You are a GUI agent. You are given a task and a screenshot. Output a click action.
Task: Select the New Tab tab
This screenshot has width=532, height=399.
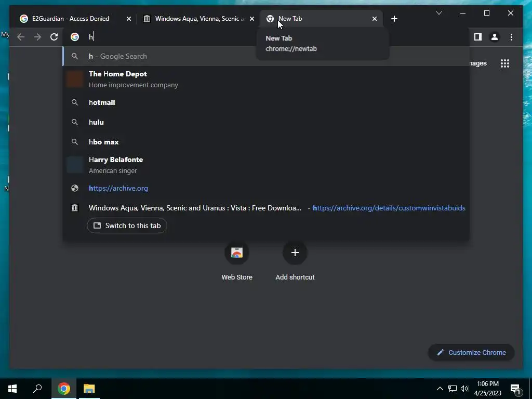pos(321,19)
